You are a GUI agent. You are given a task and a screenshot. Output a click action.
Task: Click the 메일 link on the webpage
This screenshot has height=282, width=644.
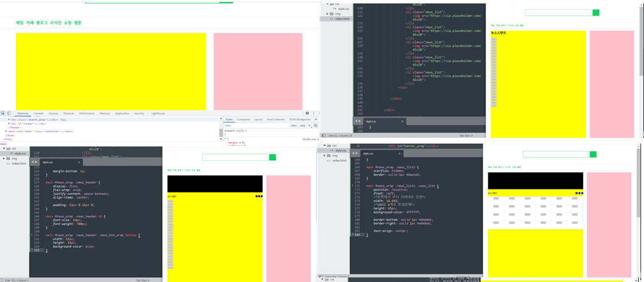click(19, 22)
